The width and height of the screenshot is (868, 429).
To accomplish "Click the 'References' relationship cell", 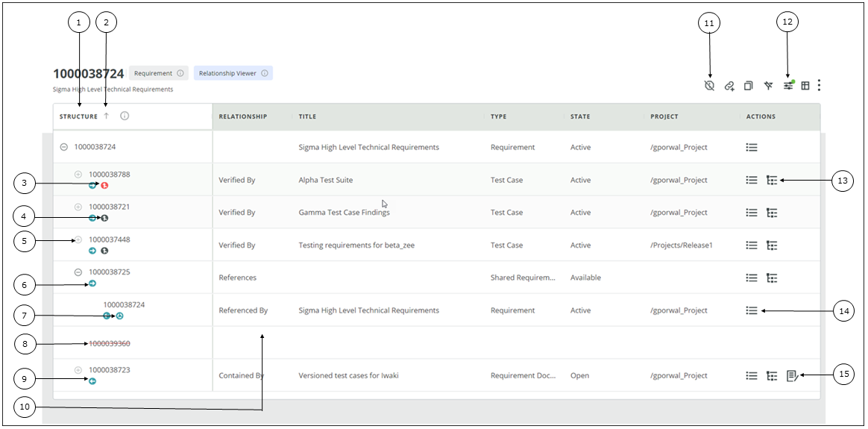I will 237,278.
